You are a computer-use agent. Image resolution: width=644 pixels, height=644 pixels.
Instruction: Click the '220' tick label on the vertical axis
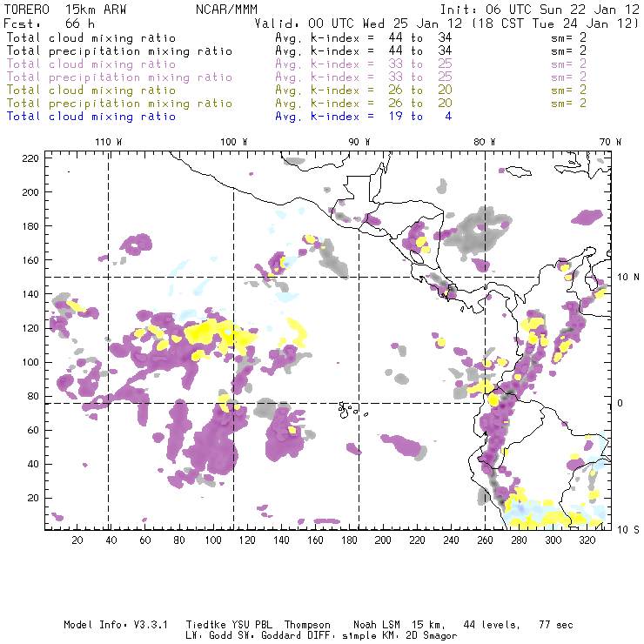[30, 158]
